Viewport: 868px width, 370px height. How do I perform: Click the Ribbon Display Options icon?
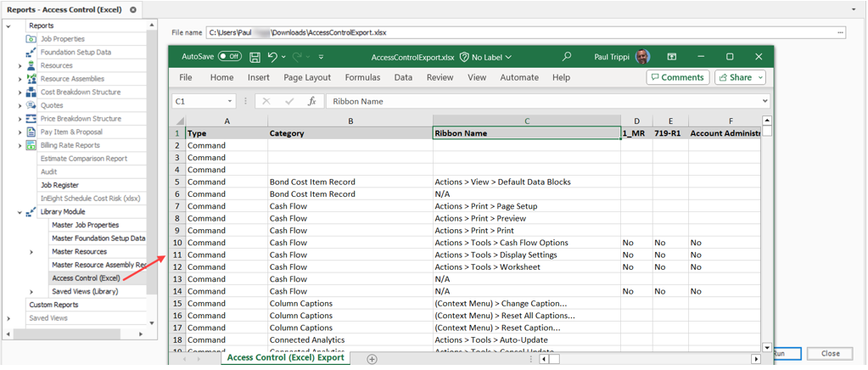tap(672, 57)
